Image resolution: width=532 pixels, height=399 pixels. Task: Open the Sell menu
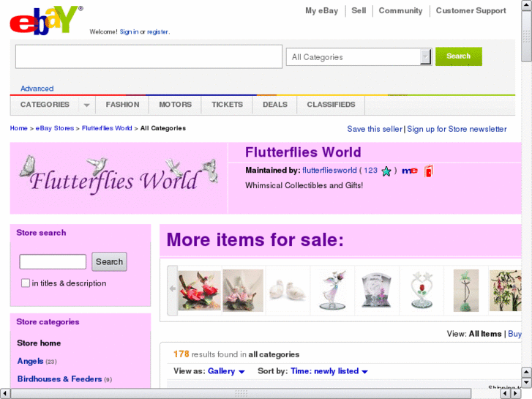[359, 10]
